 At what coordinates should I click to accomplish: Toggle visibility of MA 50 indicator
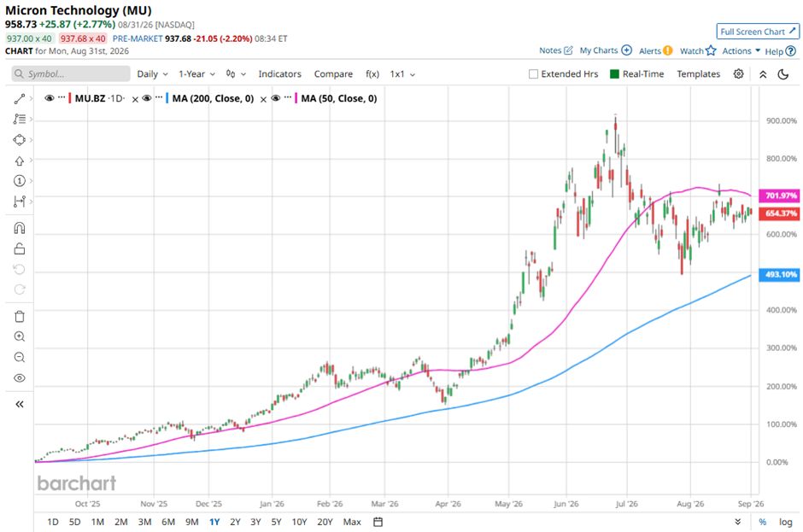click(x=276, y=98)
